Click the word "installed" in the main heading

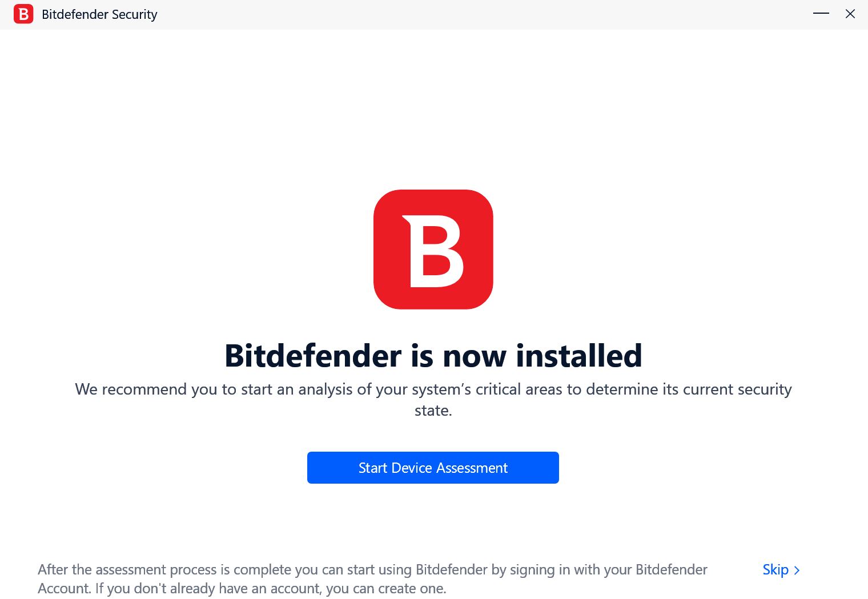coord(579,356)
